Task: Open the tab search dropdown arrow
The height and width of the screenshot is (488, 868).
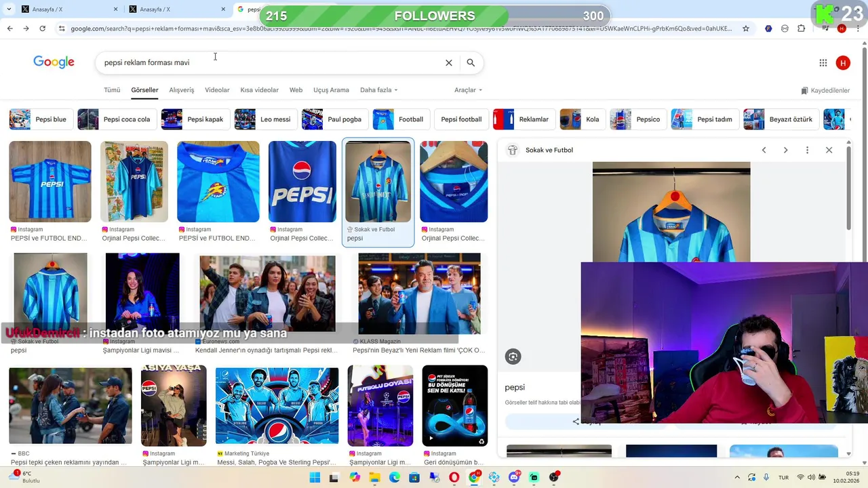Action: click(x=9, y=9)
